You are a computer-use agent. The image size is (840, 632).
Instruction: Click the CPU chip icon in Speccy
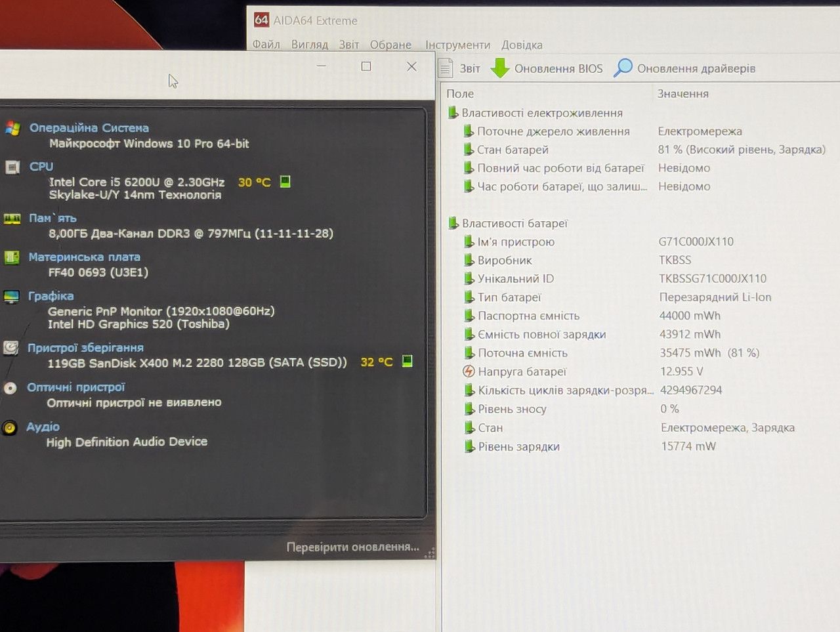[x=12, y=167]
